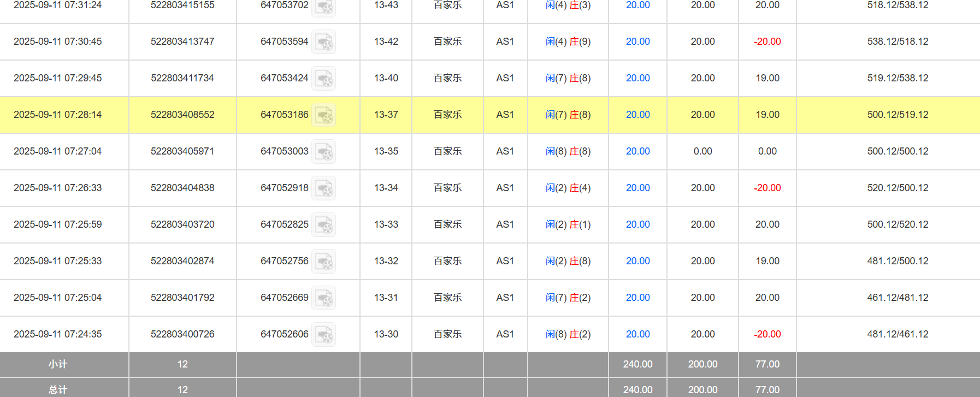
Task: Click subtotal win/loss value 77.00 in 小计 row
Action: click(x=767, y=364)
